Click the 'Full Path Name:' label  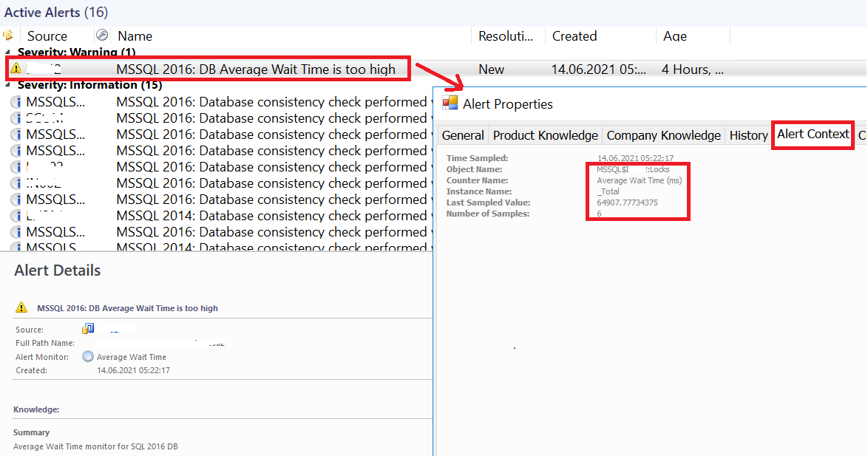pyautogui.click(x=45, y=343)
